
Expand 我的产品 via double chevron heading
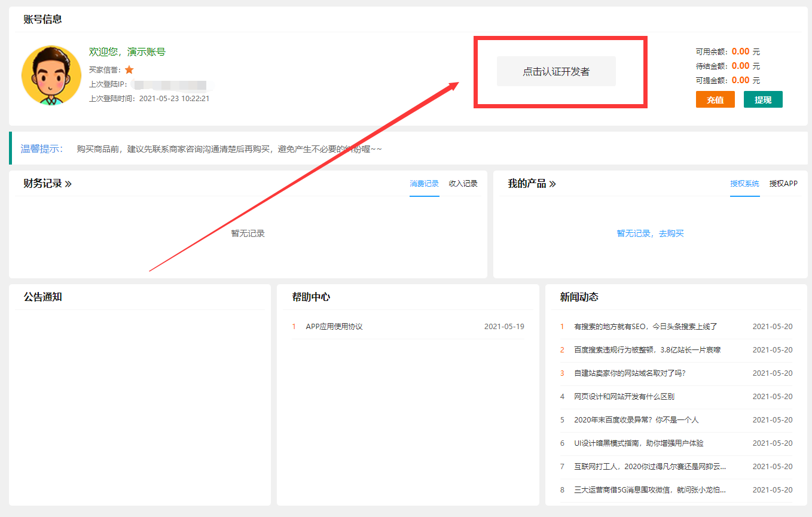(x=532, y=184)
